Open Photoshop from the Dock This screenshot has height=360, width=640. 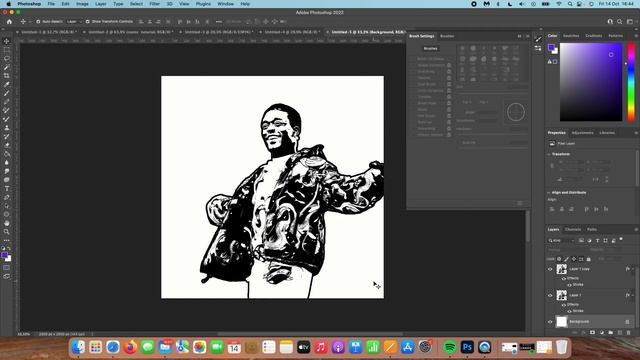[x=467, y=347]
